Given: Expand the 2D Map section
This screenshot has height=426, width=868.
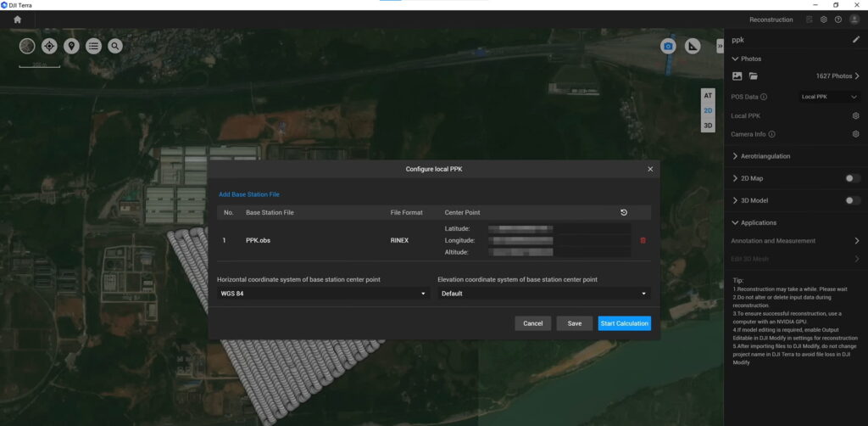Looking at the screenshot, I should pos(735,178).
